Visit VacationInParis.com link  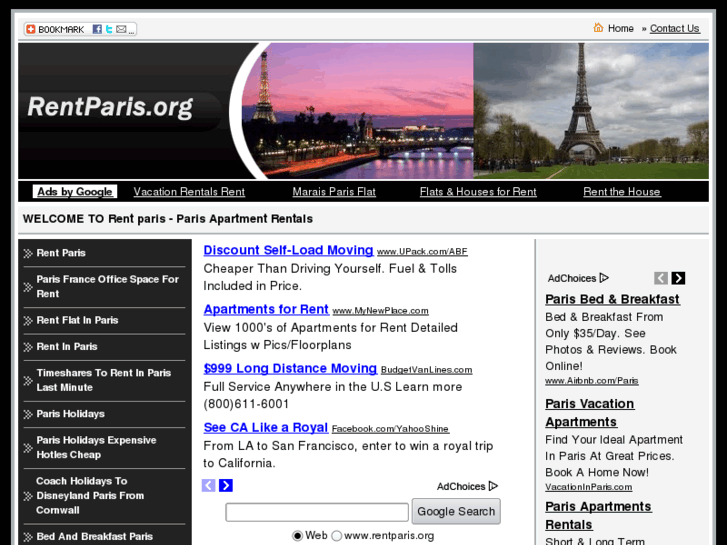[x=588, y=487]
